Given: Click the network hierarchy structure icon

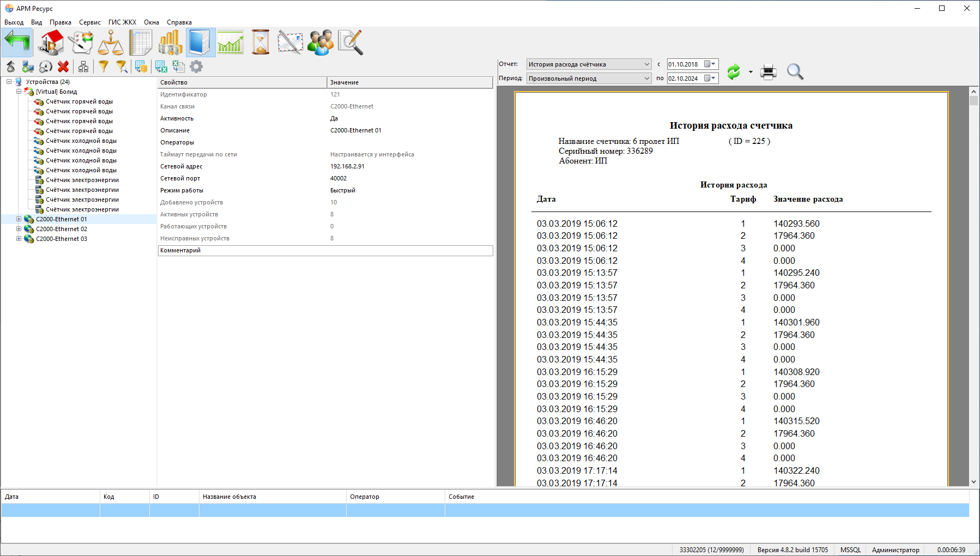Looking at the screenshot, I should (x=83, y=67).
